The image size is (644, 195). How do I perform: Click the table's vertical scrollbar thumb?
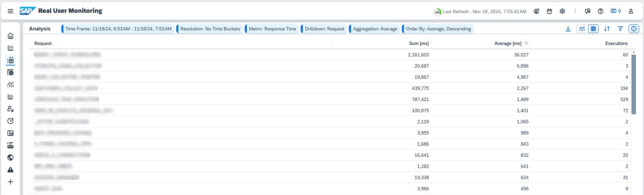click(x=634, y=84)
